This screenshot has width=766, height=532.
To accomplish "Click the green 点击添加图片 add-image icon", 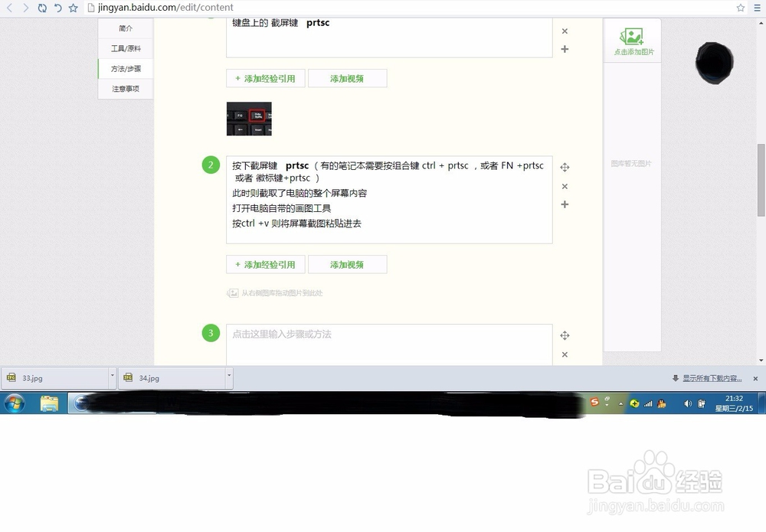I will (631, 37).
